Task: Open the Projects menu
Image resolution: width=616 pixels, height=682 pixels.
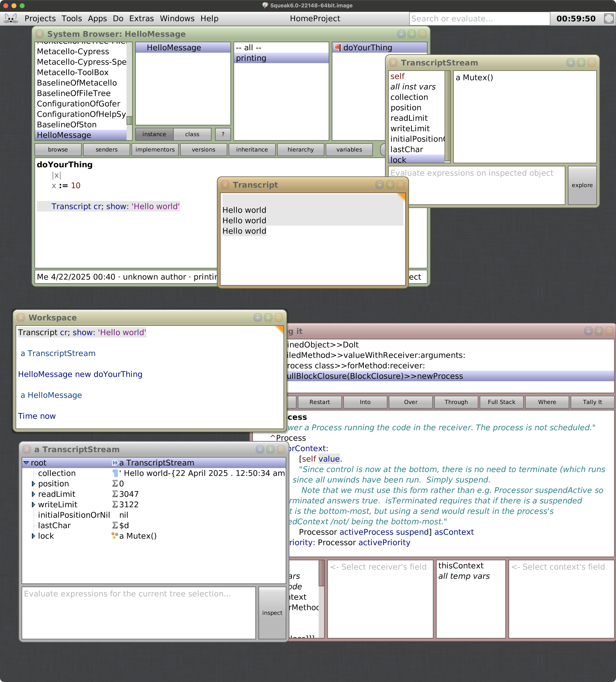Action: (40, 18)
